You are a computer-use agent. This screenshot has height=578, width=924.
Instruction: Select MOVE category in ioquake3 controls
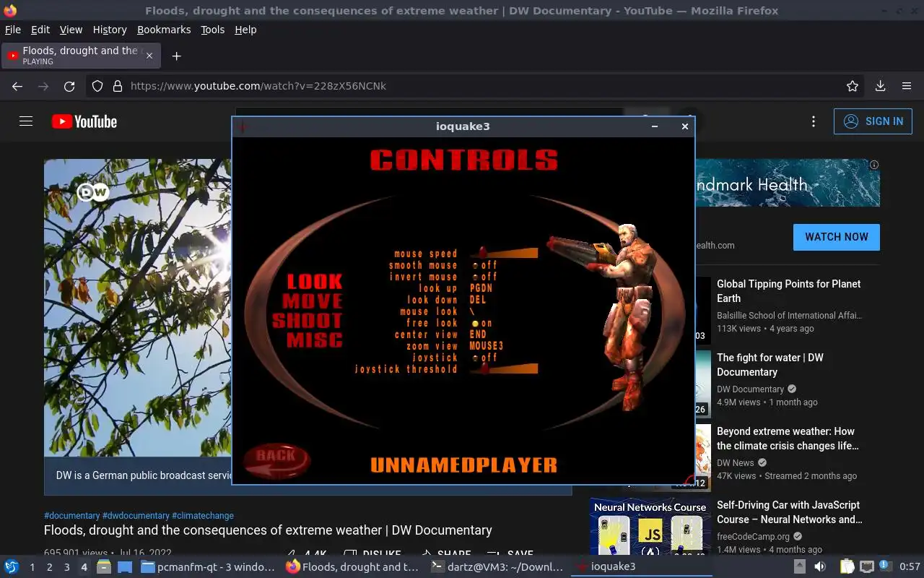click(312, 301)
